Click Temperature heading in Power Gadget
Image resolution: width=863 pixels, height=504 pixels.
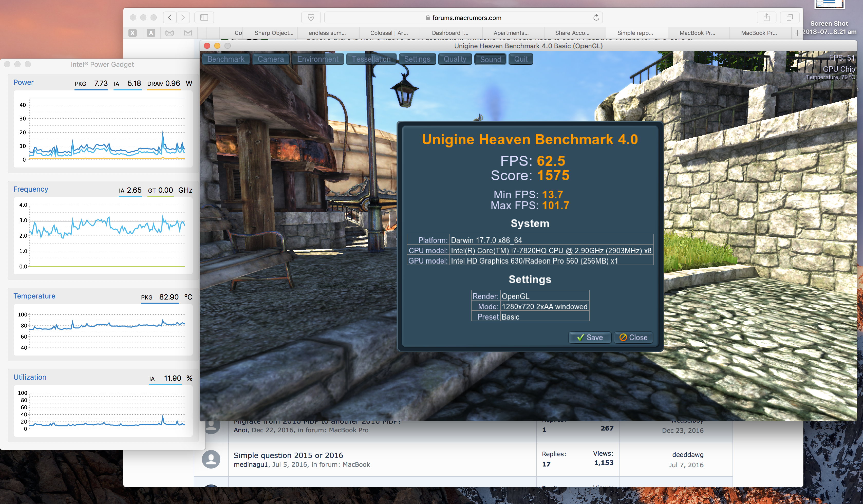point(34,296)
